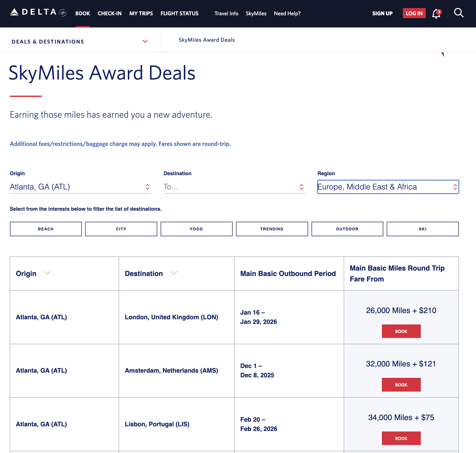Toggle the Beach interest filter
The width and height of the screenshot is (476, 453).
click(x=46, y=229)
